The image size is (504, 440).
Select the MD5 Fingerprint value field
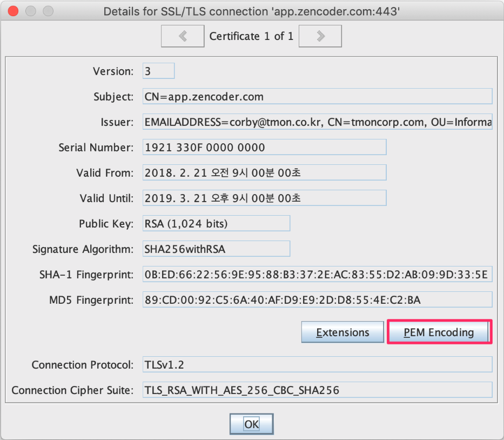pyautogui.click(x=317, y=300)
